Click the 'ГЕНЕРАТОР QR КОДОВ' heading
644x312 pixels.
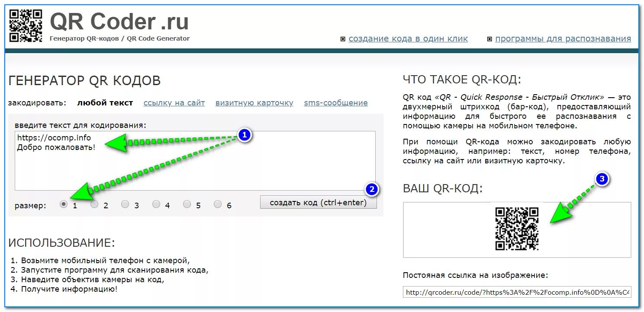(84, 80)
